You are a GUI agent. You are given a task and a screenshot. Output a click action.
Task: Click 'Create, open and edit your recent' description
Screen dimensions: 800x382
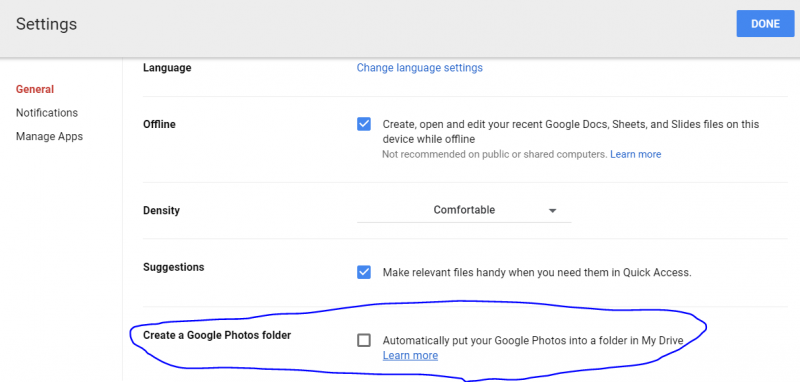click(x=571, y=132)
